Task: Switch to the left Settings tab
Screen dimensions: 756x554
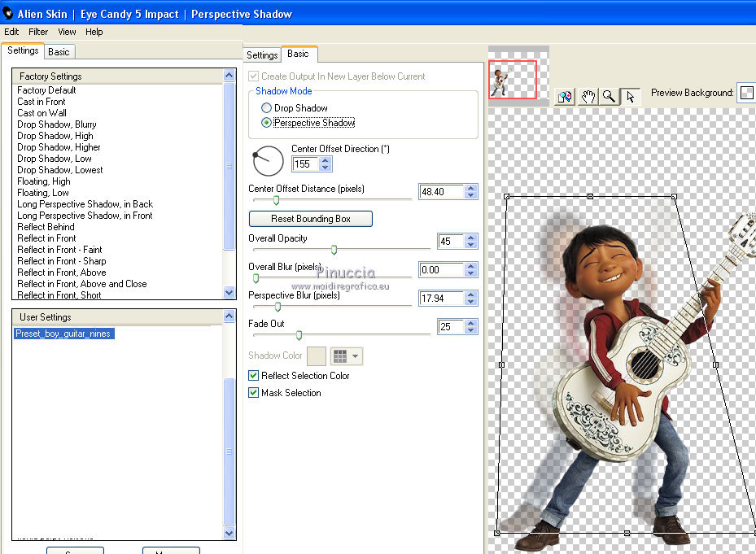Action: 23,50
